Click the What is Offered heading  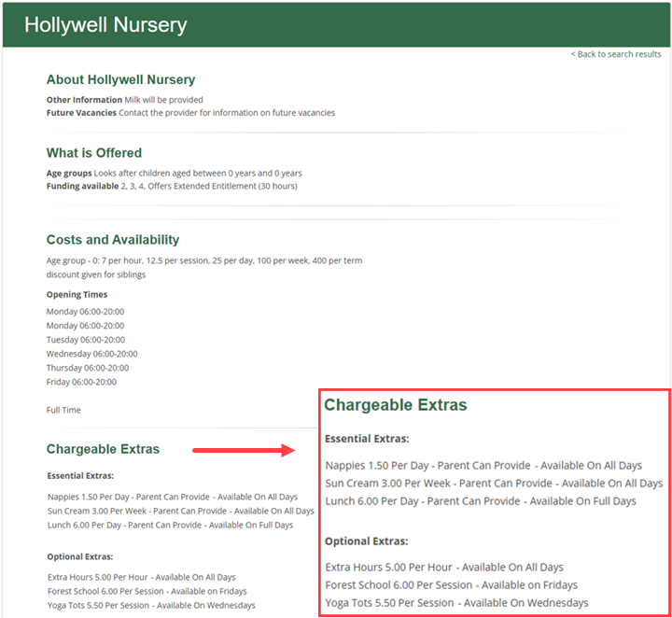tap(94, 153)
